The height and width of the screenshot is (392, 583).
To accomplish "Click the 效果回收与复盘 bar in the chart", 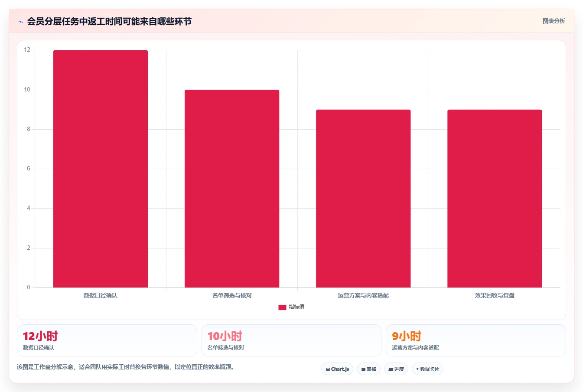I will (495, 199).
